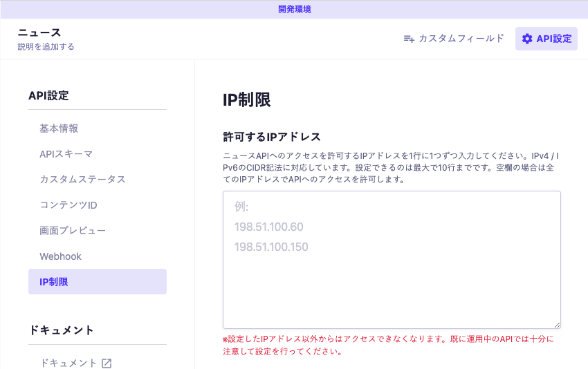Select APIスキーマ in the sidebar
Screen dimensions: 588x369
tap(66, 154)
